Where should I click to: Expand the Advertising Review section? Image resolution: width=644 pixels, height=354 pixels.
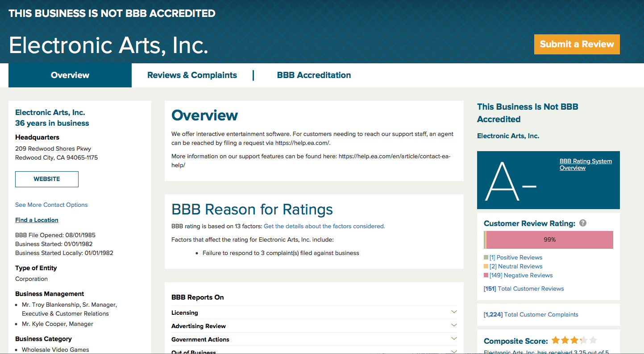tap(454, 326)
